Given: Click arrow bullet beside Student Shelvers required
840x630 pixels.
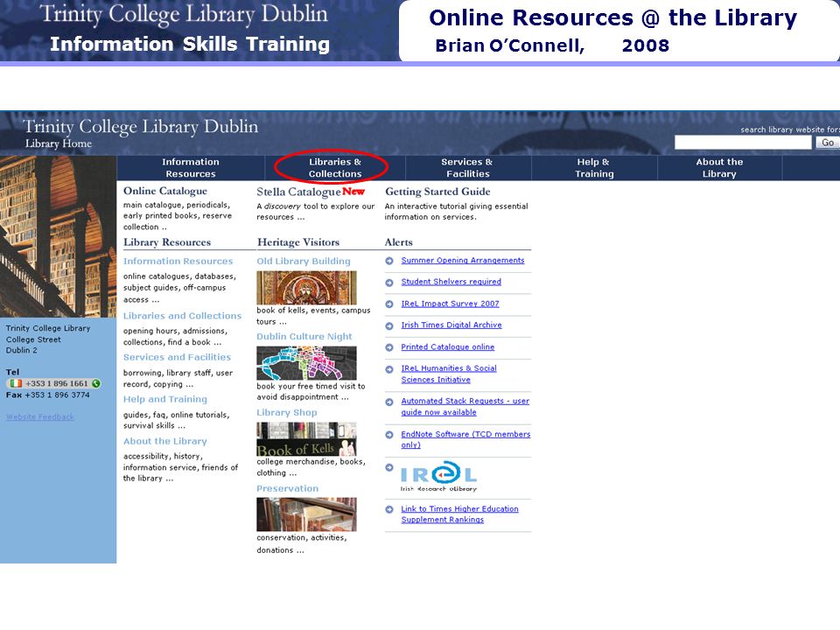Looking at the screenshot, I should 389,283.
